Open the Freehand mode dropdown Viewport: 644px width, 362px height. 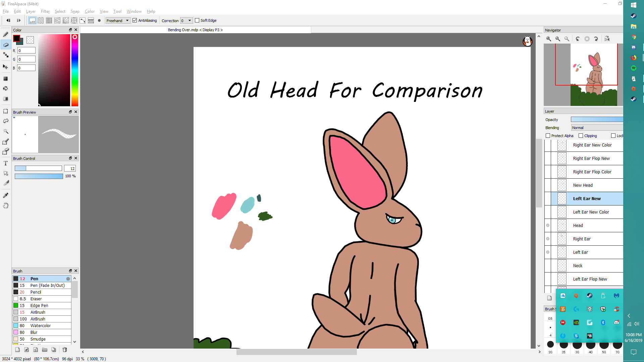pos(118,20)
